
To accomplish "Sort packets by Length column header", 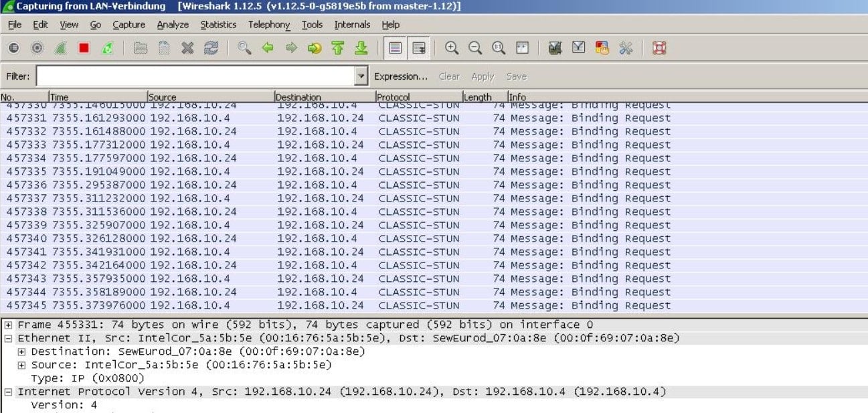I will [485, 97].
